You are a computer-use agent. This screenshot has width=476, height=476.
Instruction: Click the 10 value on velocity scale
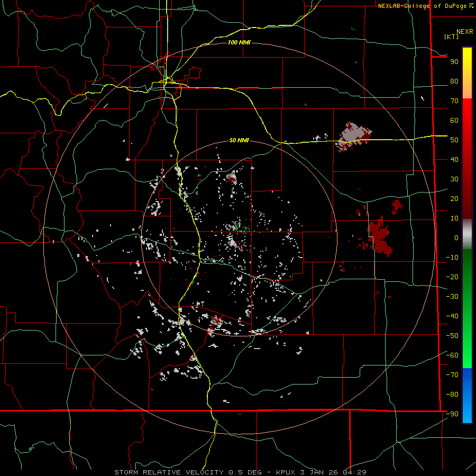click(x=454, y=218)
